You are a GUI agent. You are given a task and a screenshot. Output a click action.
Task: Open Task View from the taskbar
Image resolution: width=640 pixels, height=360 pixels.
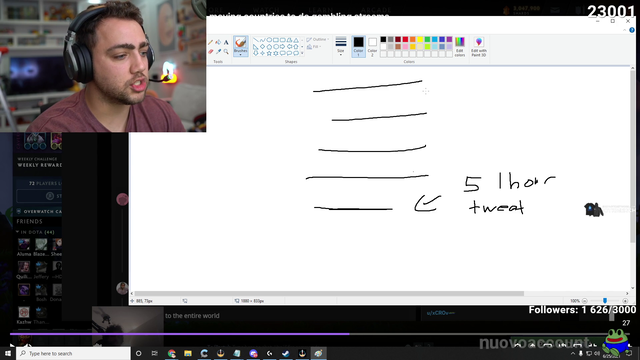tap(154, 353)
